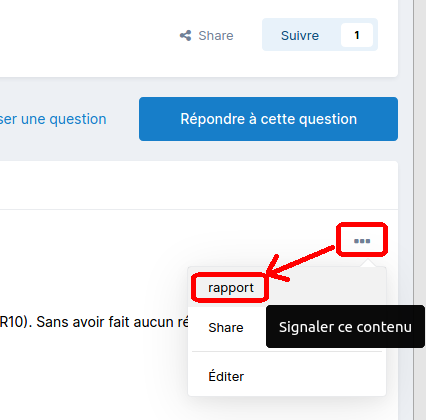Click the blank space right of 'rapport' item
This screenshot has width=426, height=420.
327,288
